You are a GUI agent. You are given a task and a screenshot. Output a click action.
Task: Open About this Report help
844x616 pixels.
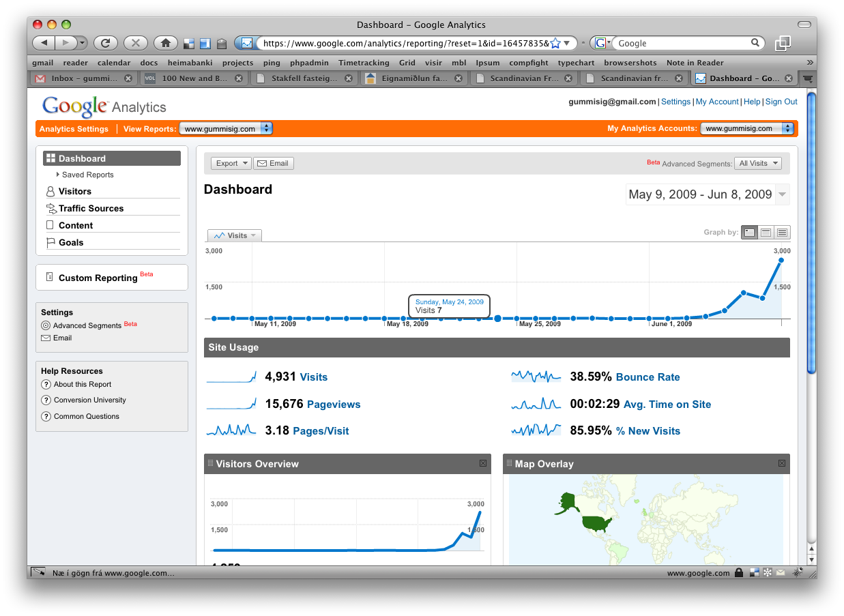(x=83, y=385)
